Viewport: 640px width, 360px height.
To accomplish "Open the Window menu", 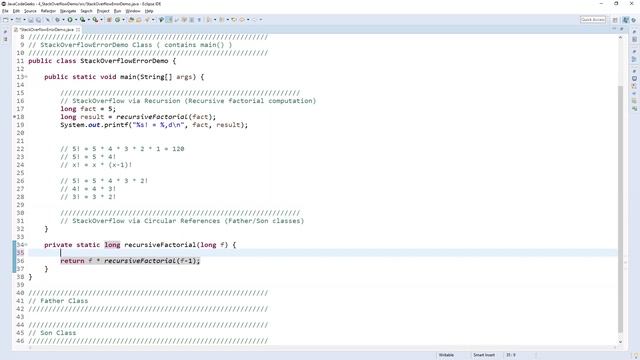I will pyautogui.click(x=133, y=11).
